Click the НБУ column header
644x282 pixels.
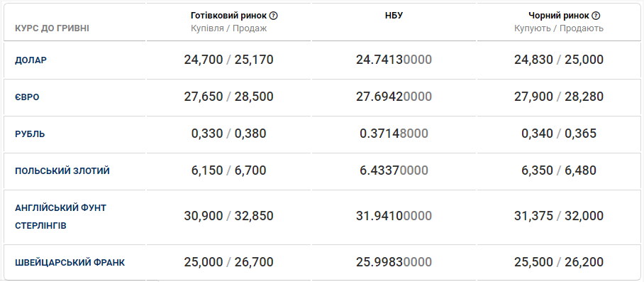(394, 16)
